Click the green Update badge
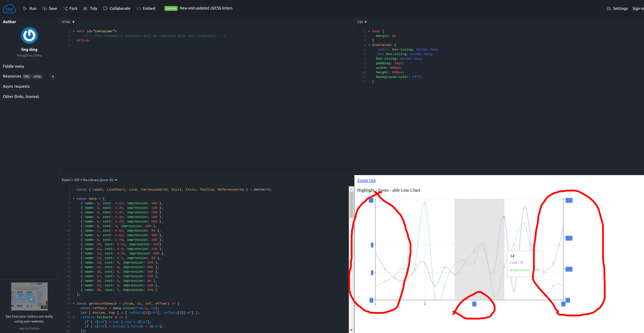This screenshot has height=333, width=644. [171, 8]
